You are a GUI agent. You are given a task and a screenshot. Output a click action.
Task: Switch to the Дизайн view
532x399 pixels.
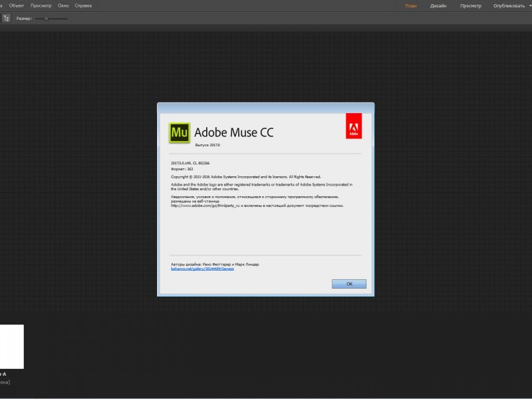438,6
